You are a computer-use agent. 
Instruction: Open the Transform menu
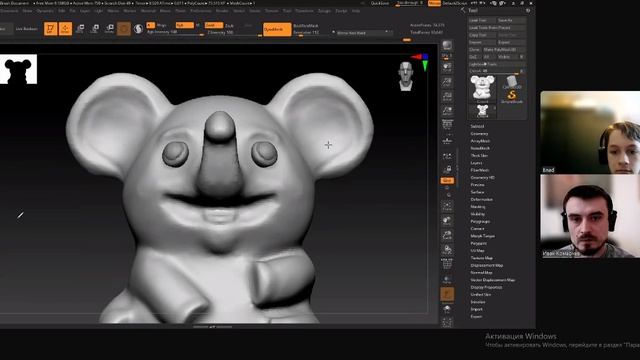[304, 11]
